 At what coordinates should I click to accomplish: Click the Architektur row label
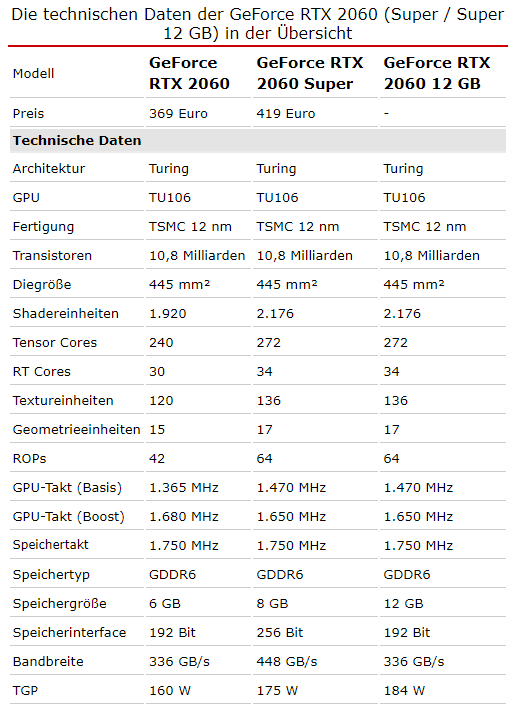[49, 169]
